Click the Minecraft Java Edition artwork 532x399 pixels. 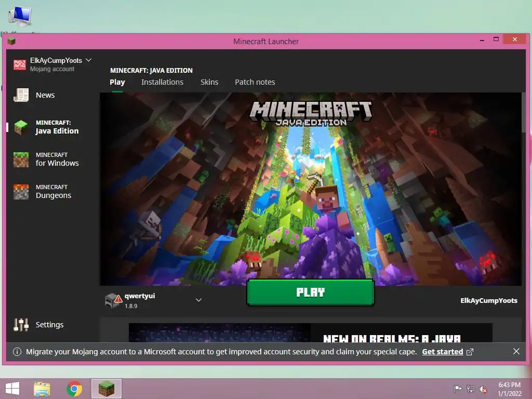point(311,189)
